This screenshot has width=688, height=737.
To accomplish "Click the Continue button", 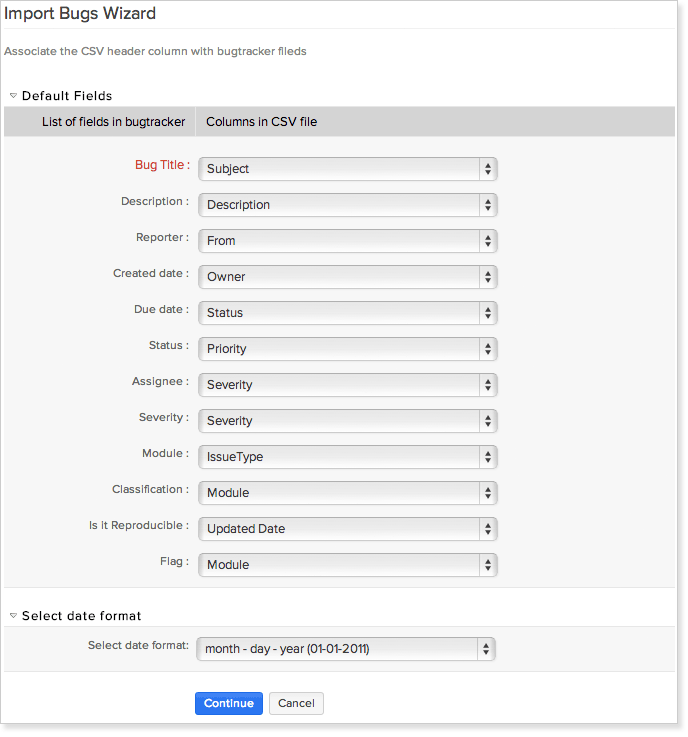I will (229, 703).
